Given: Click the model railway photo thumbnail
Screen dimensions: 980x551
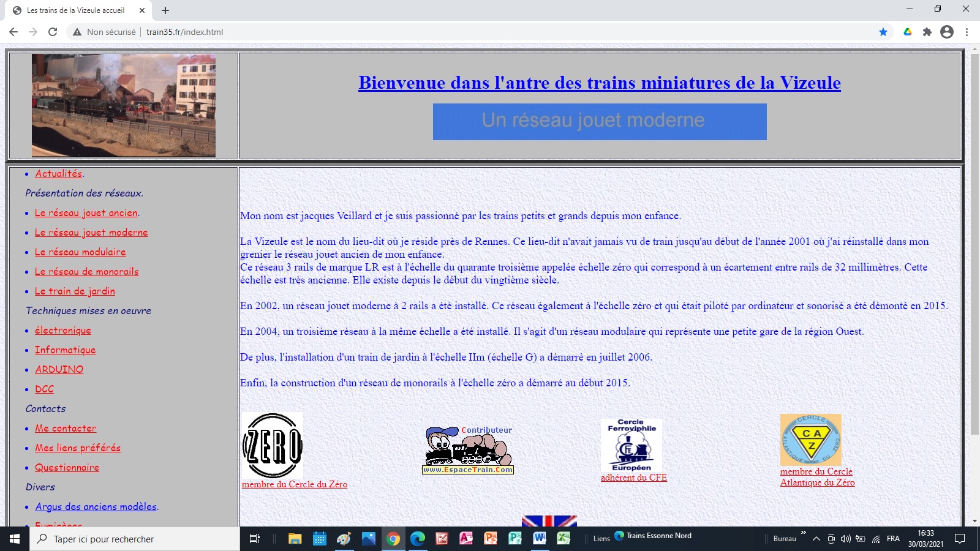Looking at the screenshot, I should click(124, 105).
